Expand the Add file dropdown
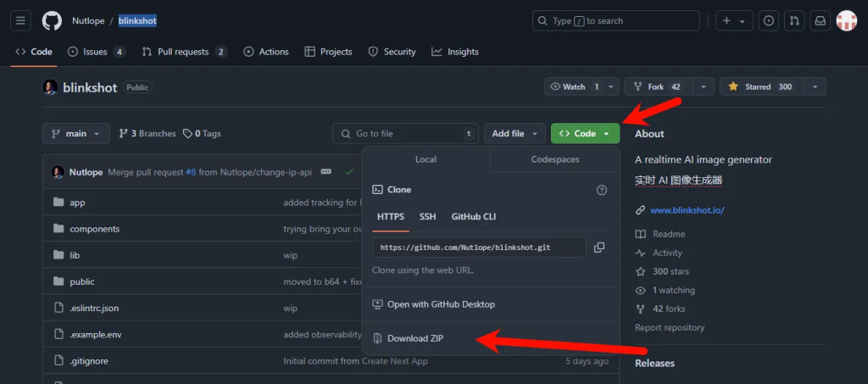 [x=515, y=134]
